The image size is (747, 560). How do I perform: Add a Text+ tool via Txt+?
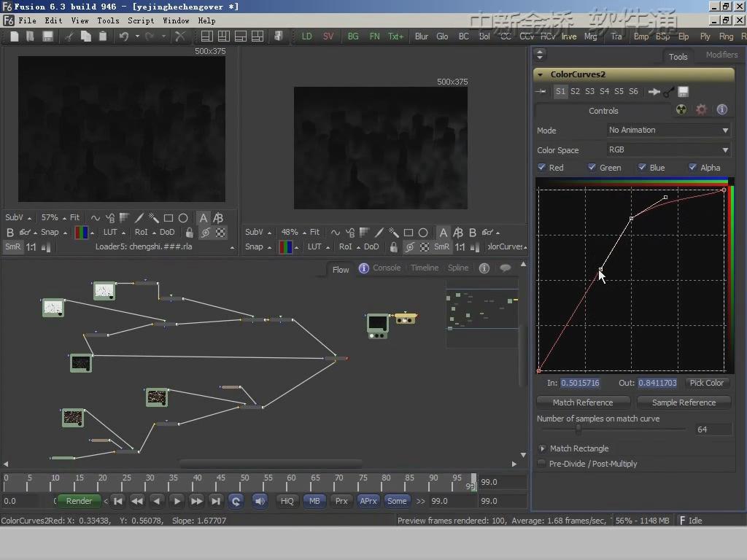click(395, 36)
